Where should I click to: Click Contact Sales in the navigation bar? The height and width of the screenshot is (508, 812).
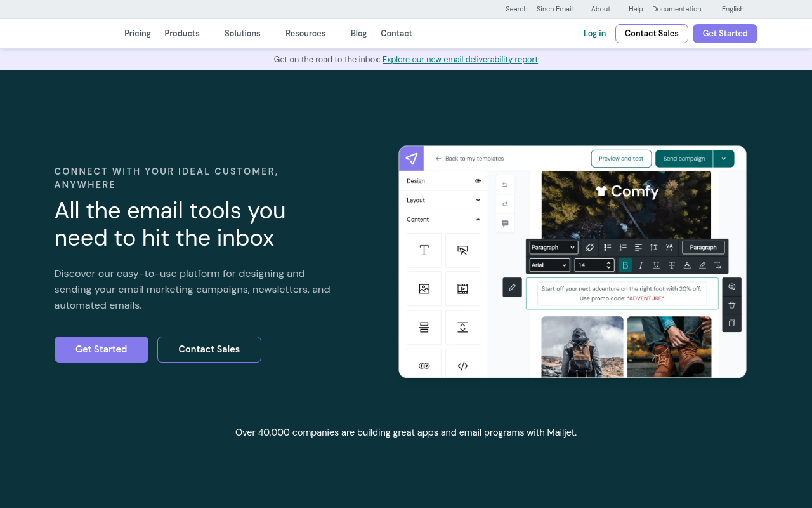652,34
